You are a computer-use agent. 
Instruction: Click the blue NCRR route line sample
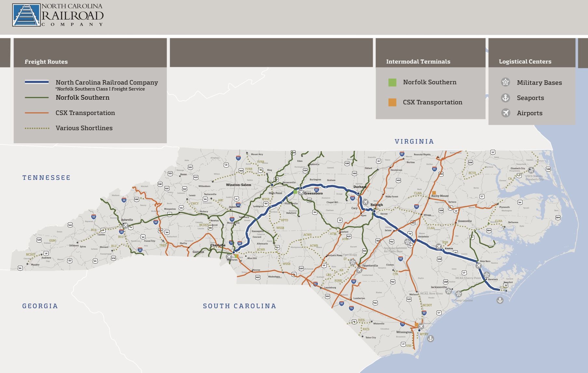[x=37, y=82]
